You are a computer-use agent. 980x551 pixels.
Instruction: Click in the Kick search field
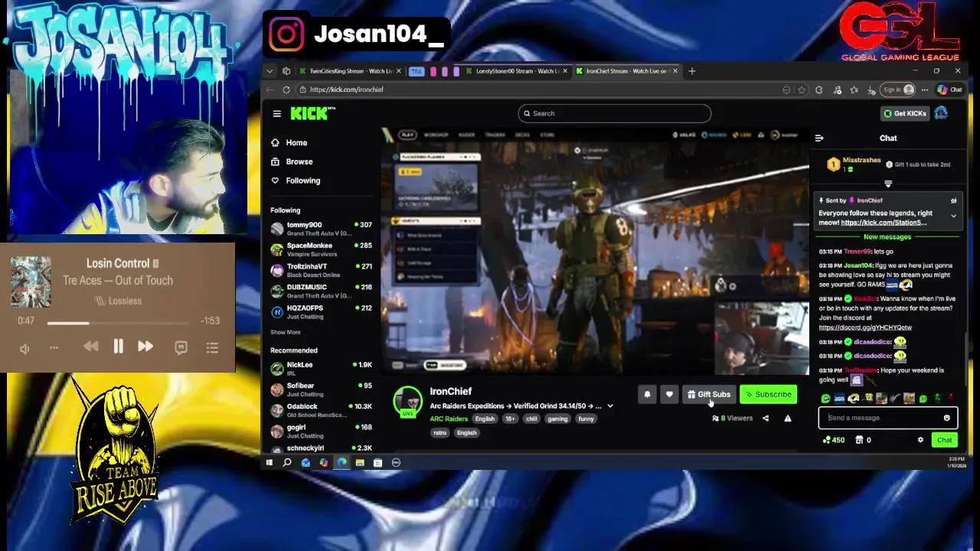pos(614,113)
